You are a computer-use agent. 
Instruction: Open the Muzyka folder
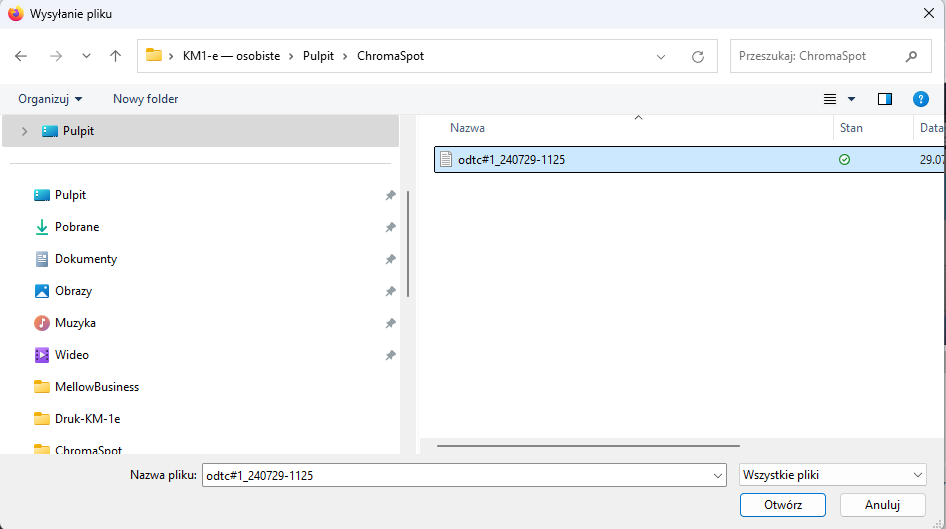75,323
